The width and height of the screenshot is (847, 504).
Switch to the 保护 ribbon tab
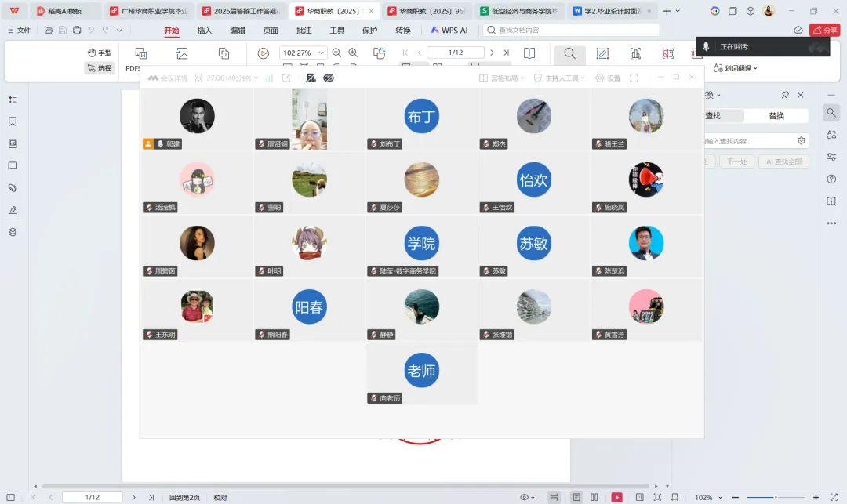pos(370,31)
